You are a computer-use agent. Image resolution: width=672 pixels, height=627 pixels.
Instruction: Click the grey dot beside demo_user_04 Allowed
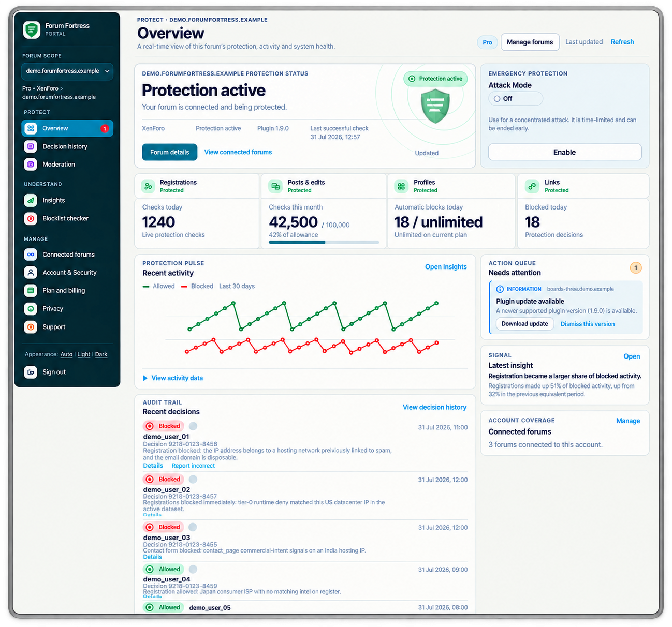tap(193, 569)
